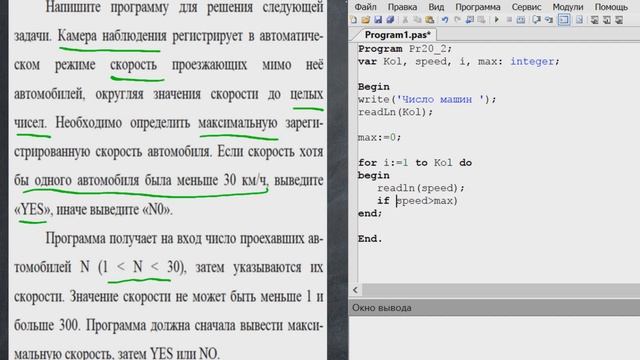Click the step into debug icon
The height and width of the screenshot is (360, 640).
coord(548,20)
